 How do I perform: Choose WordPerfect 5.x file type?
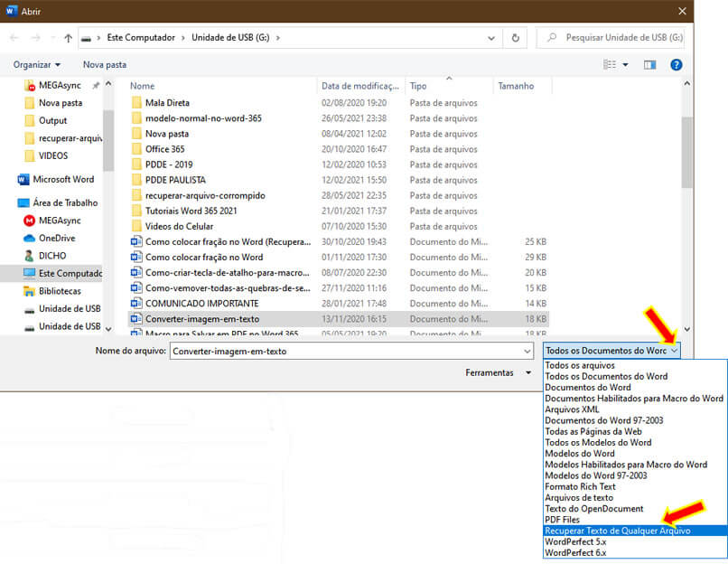575,541
